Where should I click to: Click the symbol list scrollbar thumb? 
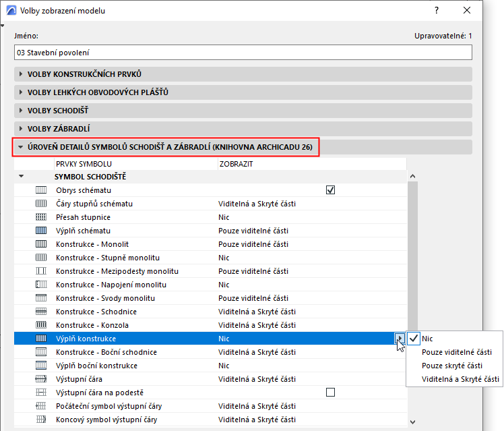[413, 256]
